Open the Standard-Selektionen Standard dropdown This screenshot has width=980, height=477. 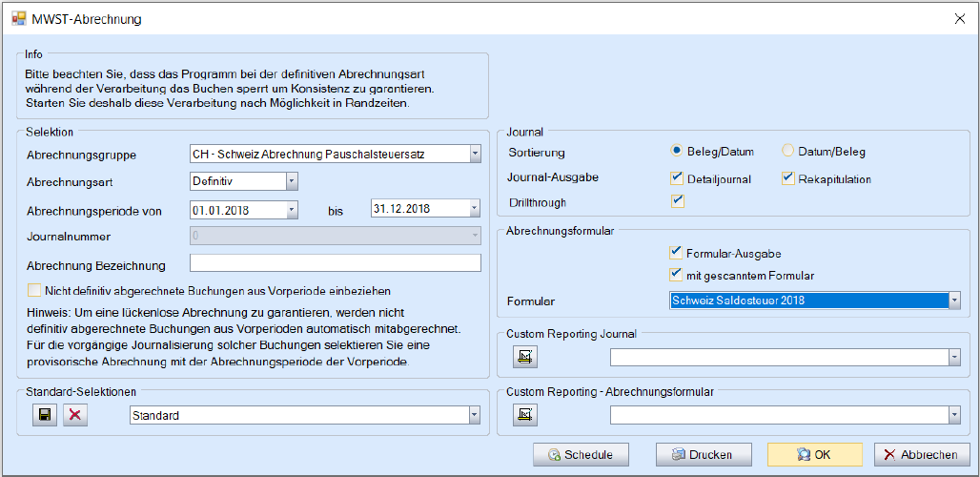click(475, 415)
